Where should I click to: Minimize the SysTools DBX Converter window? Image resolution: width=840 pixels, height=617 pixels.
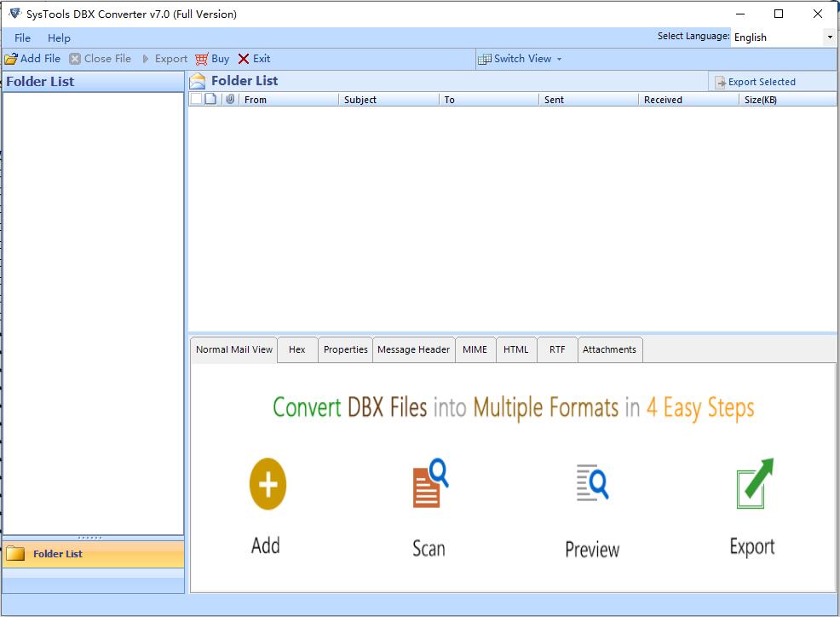[740, 14]
